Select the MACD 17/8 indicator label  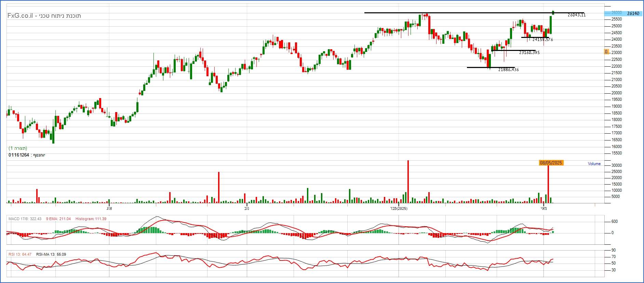(x=25, y=219)
